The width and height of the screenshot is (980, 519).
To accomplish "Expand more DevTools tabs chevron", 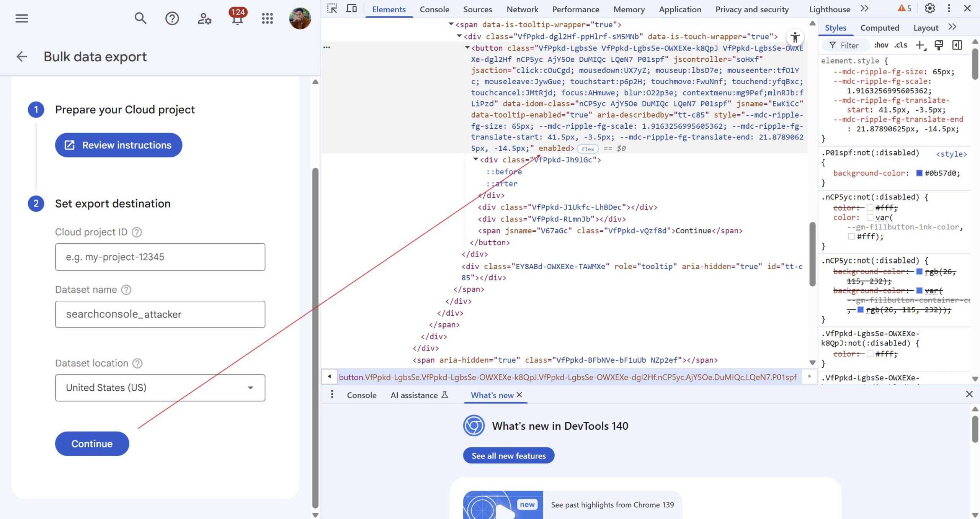I will [864, 8].
